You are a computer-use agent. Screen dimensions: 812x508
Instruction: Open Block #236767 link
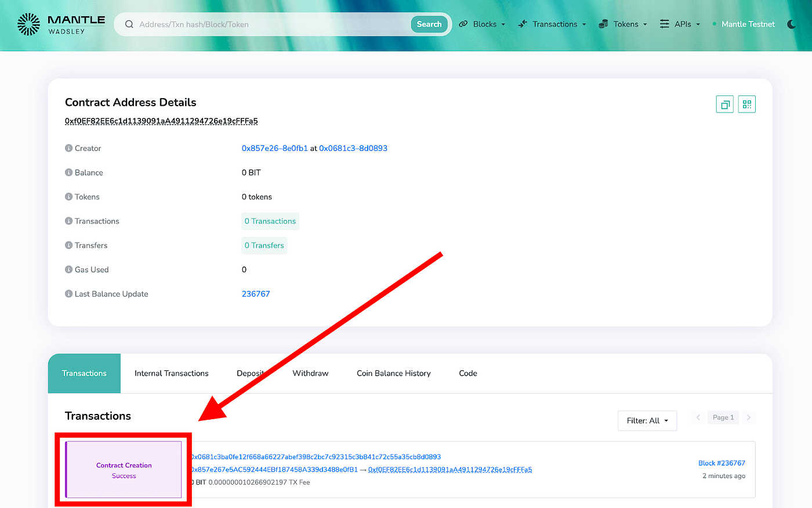[722, 463]
